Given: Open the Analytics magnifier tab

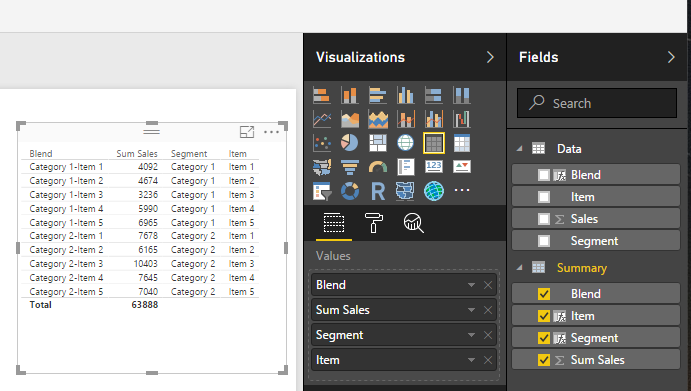Looking at the screenshot, I should pos(413,223).
